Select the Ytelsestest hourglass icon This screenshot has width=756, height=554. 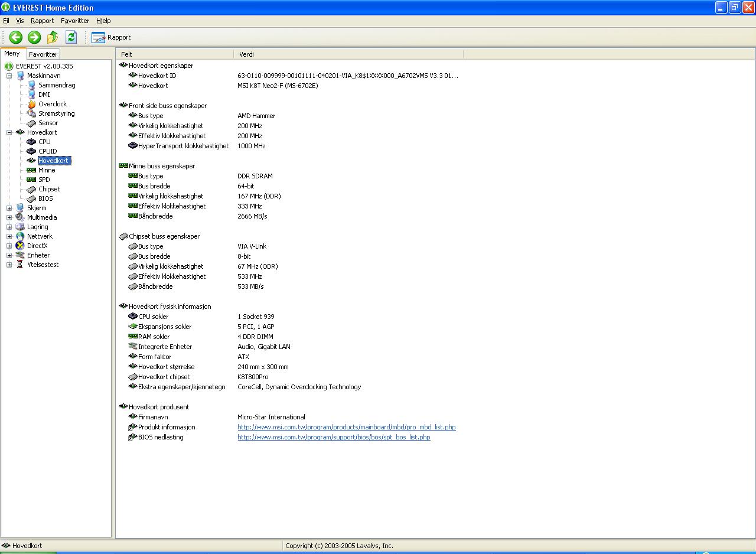(20, 265)
